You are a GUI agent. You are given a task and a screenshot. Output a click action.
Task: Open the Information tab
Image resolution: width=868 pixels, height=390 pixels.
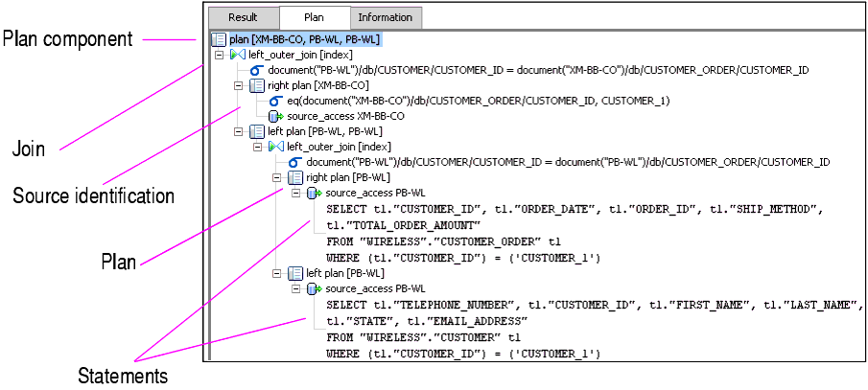[386, 17]
